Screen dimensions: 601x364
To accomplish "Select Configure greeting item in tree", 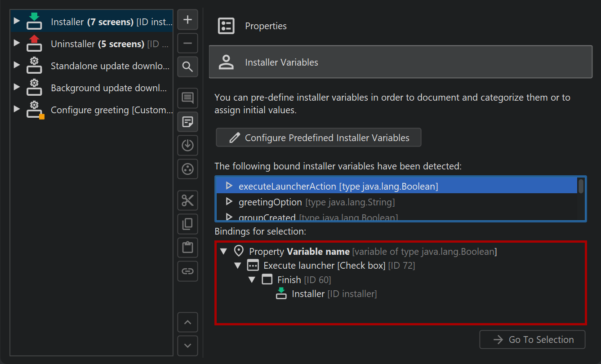I will [111, 110].
